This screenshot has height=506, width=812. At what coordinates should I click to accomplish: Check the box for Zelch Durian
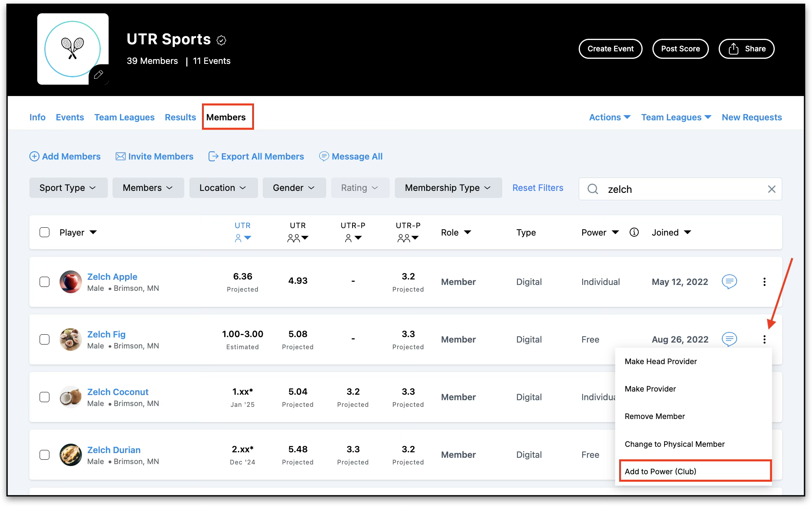[45, 455]
